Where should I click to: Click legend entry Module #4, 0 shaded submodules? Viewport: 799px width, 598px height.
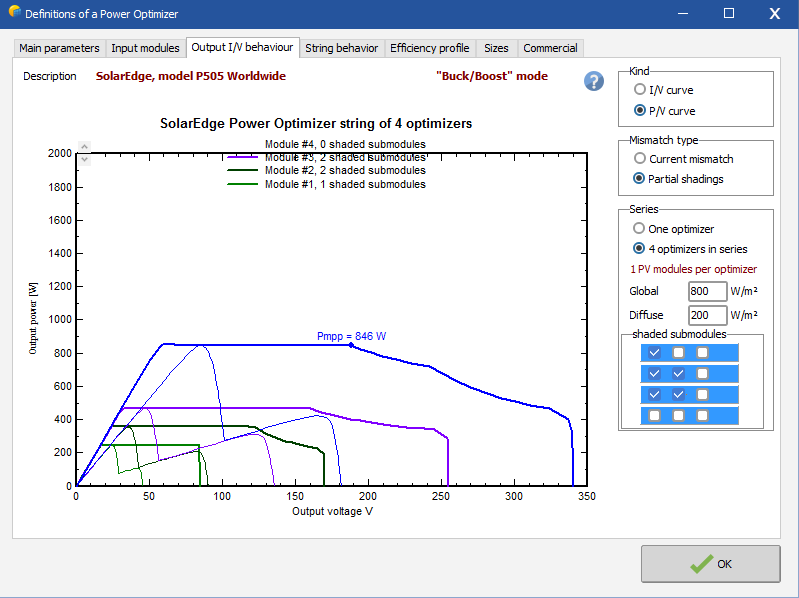345,144
